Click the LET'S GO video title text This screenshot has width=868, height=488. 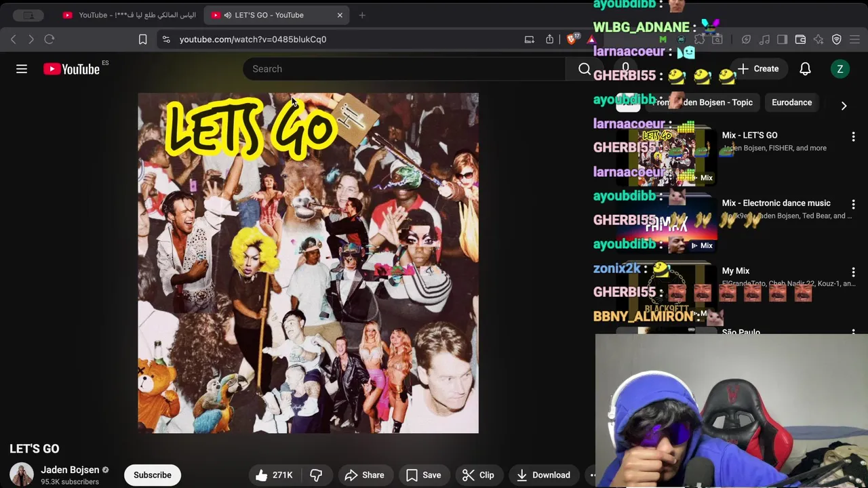pyautogui.click(x=35, y=449)
